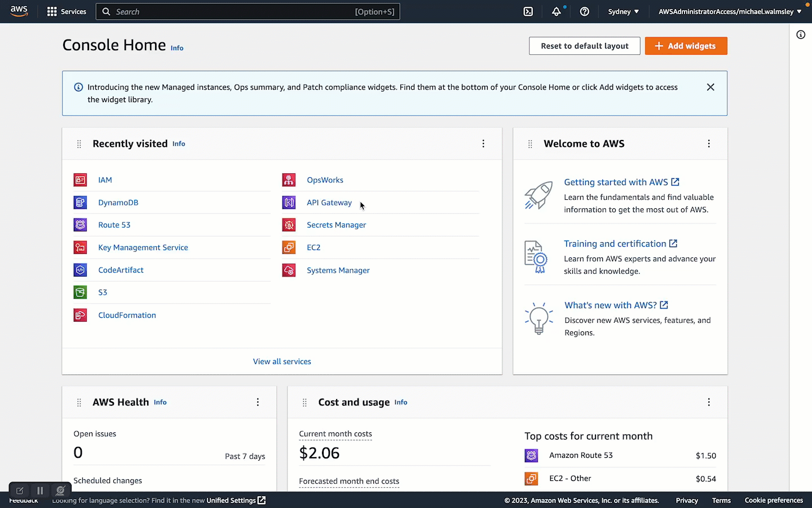812x508 pixels.
Task: Open the API Gateway link
Action: [329, 202]
